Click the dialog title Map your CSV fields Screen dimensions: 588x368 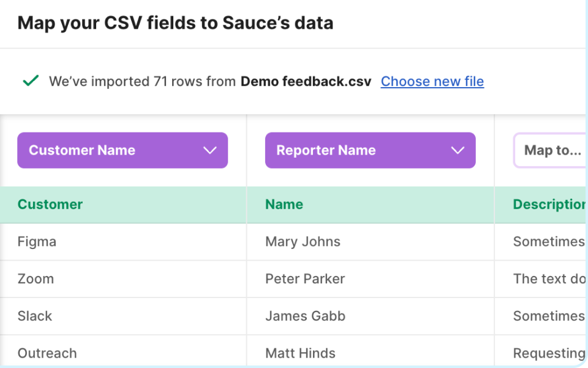(x=176, y=23)
